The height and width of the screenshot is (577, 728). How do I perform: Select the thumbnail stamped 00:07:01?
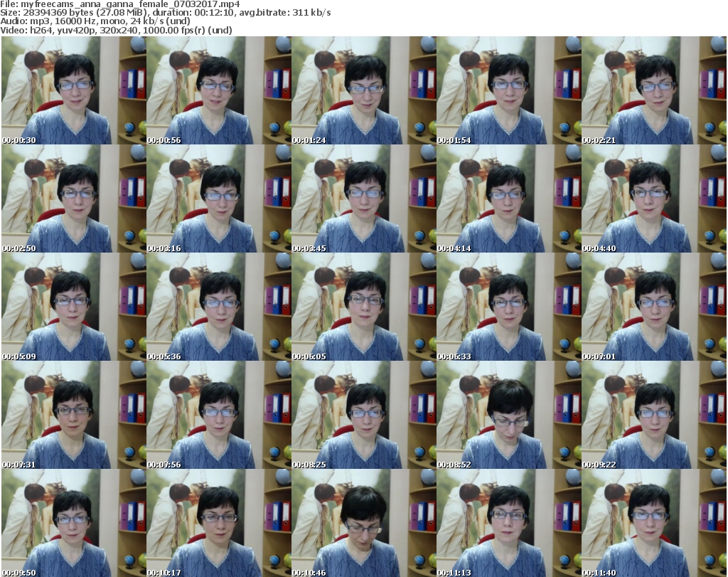coord(654,307)
